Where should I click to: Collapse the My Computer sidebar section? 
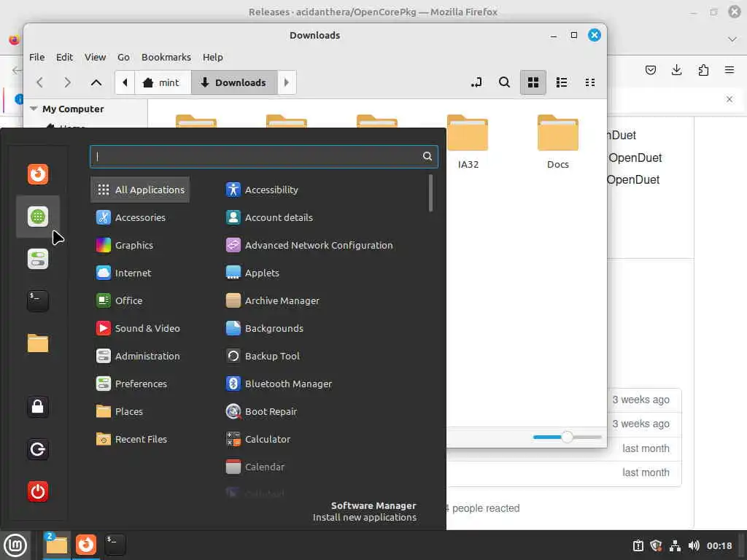pyautogui.click(x=34, y=109)
